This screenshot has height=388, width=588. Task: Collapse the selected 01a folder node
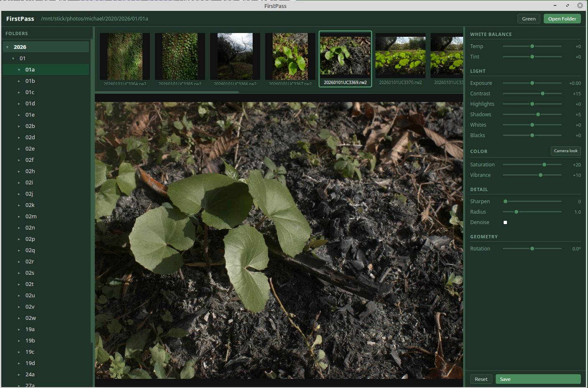(x=19, y=69)
